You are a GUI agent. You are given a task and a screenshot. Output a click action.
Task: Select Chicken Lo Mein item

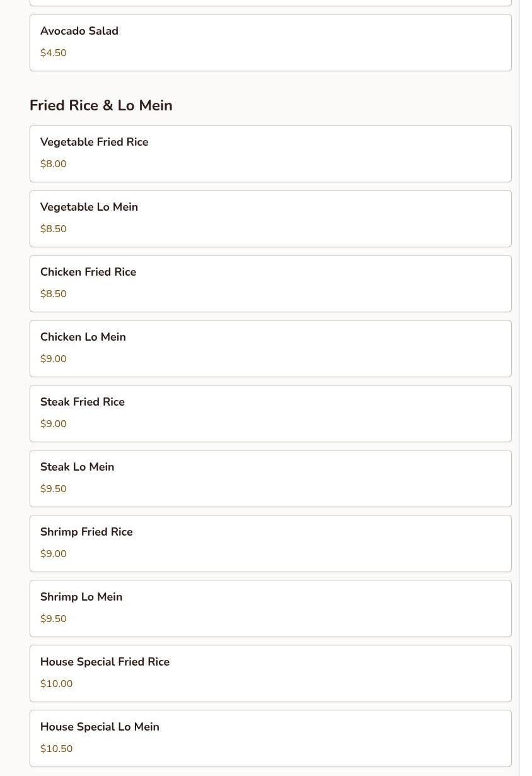click(x=270, y=349)
